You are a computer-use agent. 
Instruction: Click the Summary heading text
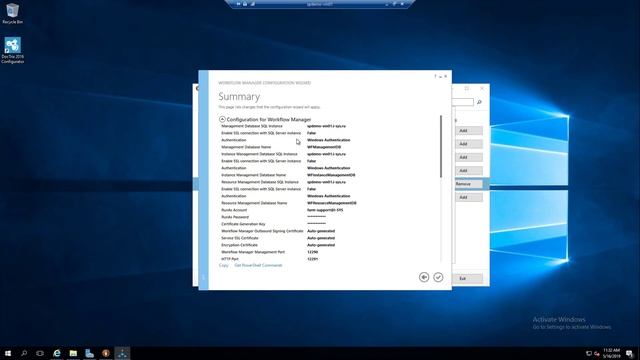click(x=239, y=97)
